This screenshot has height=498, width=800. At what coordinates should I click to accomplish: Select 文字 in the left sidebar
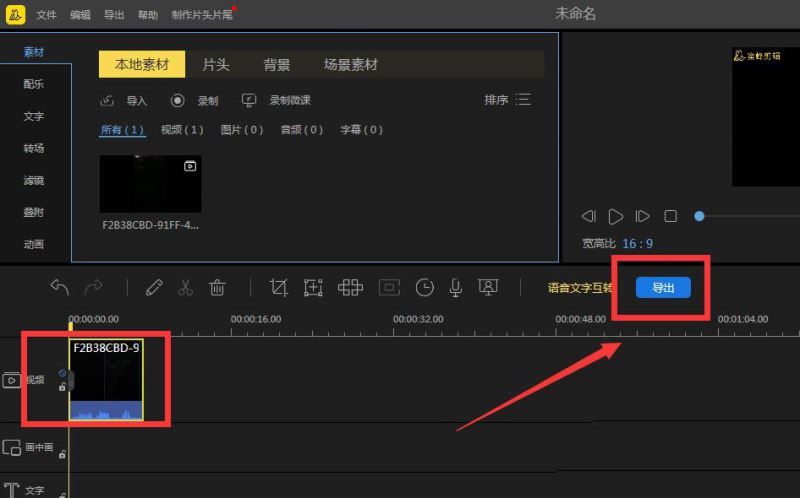point(34,116)
